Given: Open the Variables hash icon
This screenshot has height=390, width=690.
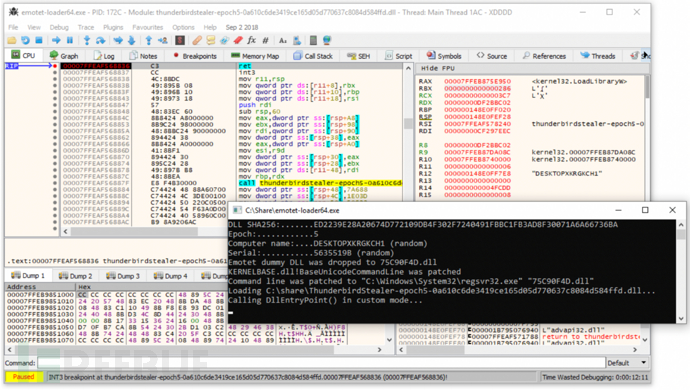Looking at the screenshot, I should pyautogui.click(x=265, y=40).
